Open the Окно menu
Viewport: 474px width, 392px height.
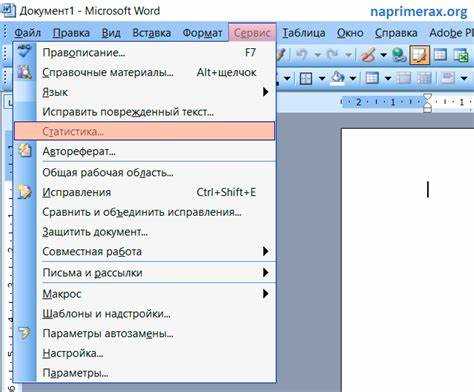pyautogui.click(x=350, y=33)
